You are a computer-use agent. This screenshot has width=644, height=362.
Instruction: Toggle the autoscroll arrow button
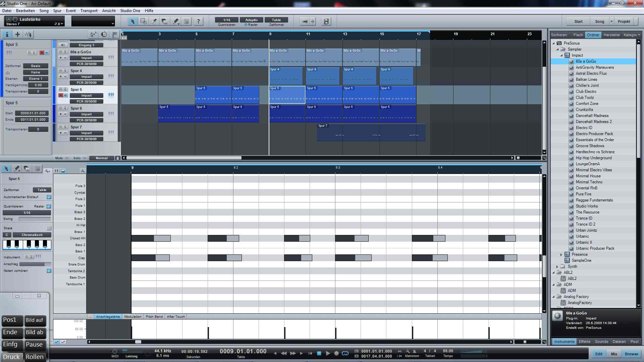point(305,21)
